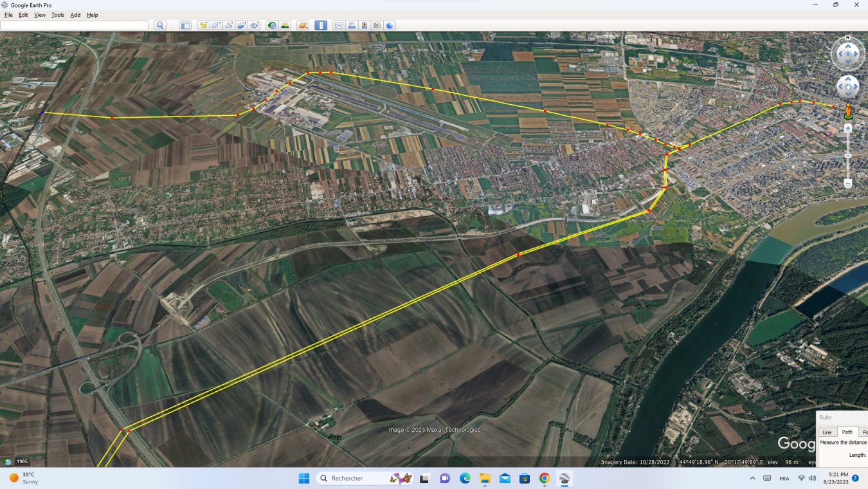
Task: Click the orange Street View pegman
Action: pyautogui.click(x=847, y=111)
